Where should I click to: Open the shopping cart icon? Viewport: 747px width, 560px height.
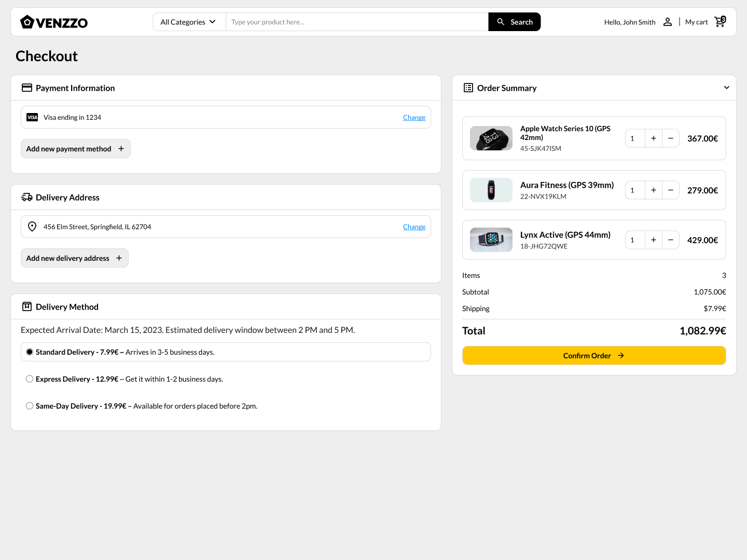pyautogui.click(x=720, y=22)
